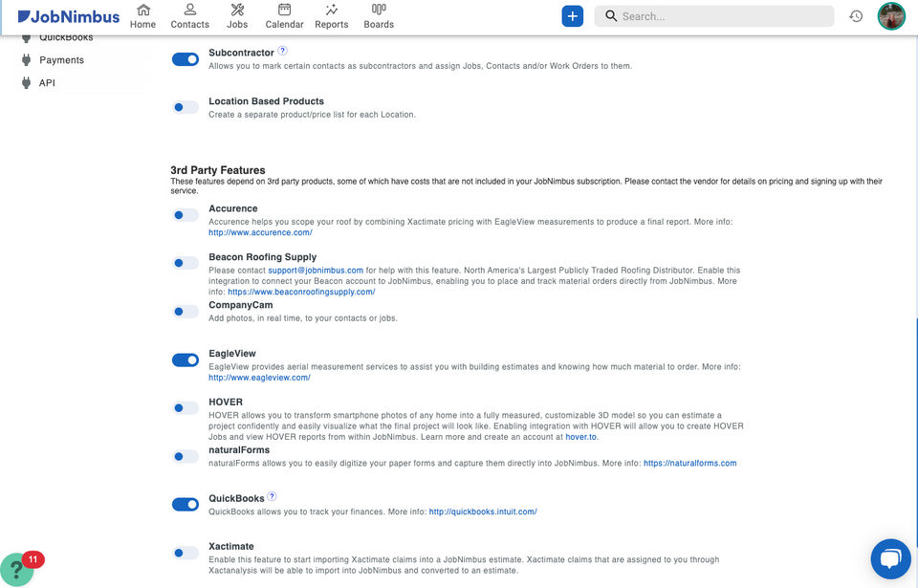This screenshot has width=918, height=588.
Task: Click the plug icon next to Payments
Action: (x=26, y=59)
